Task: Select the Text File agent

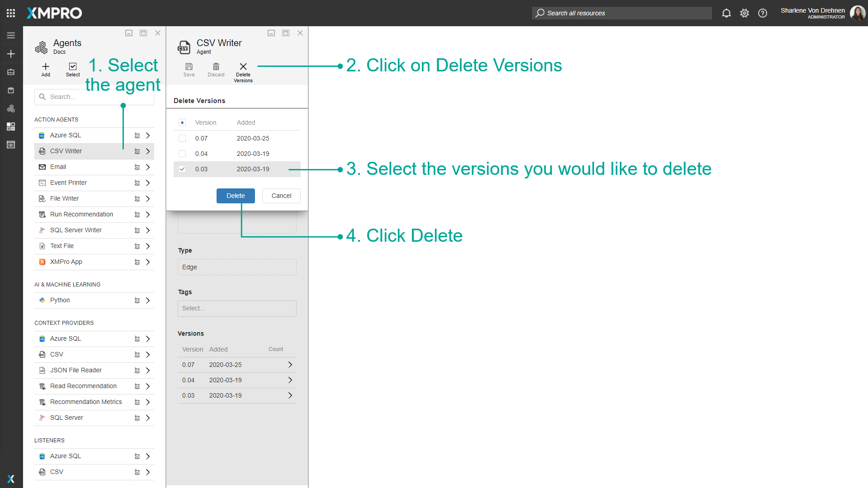Action: tap(94, 246)
